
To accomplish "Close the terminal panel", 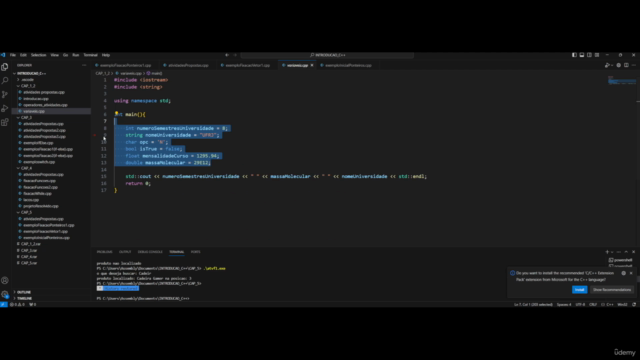I will tap(633, 252).
